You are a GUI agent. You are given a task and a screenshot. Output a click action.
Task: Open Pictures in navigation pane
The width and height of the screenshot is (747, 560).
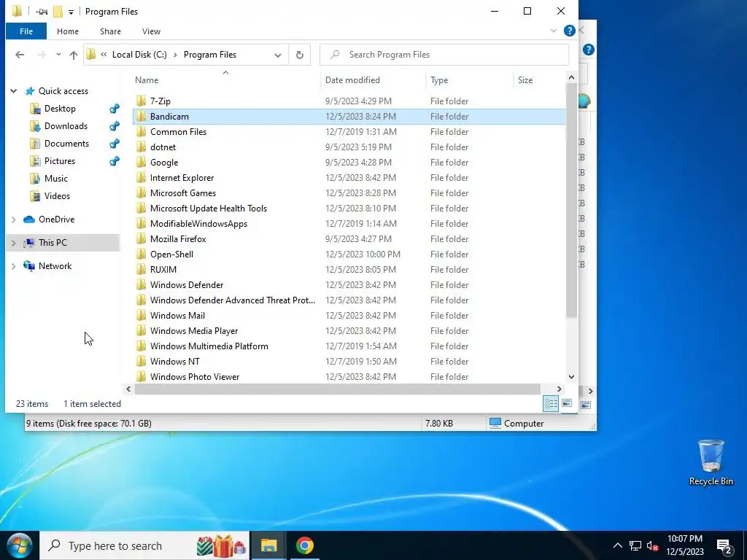(x=60, y=161)
